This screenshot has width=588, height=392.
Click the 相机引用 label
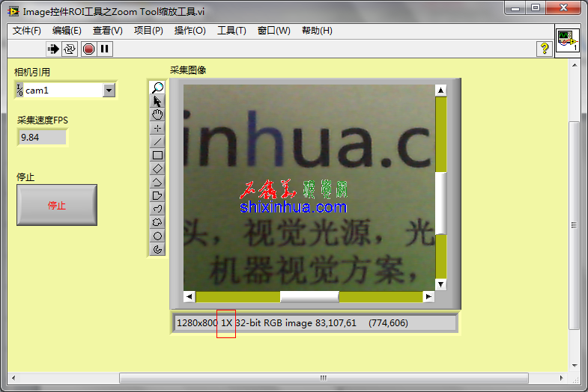point(32,73)
